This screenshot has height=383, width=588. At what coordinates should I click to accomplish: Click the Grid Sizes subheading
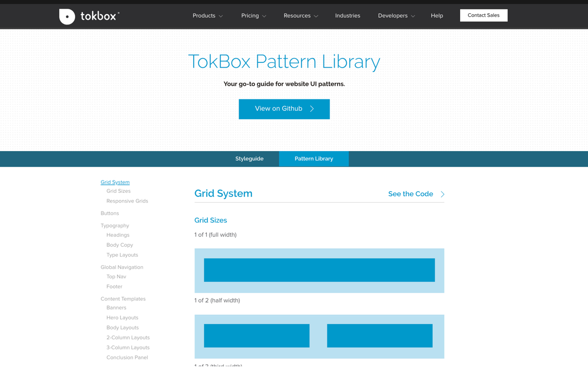[x=211, y=220]
